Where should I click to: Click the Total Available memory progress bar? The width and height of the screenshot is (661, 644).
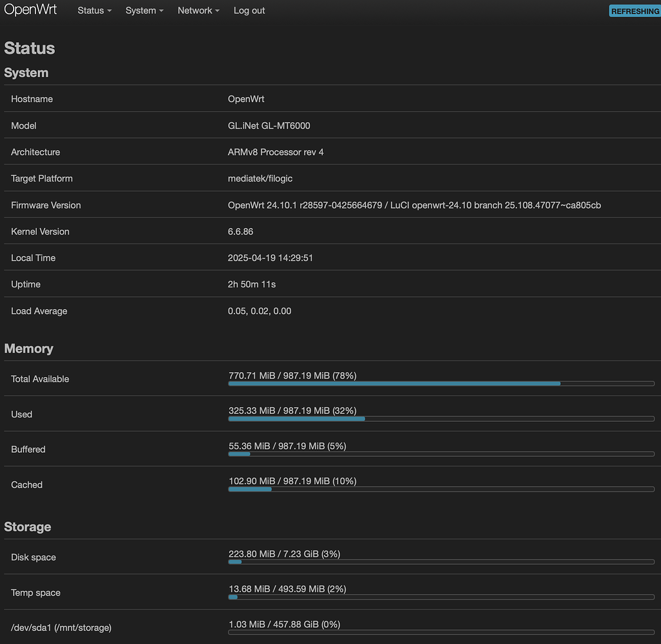click(x=442, y=383)
